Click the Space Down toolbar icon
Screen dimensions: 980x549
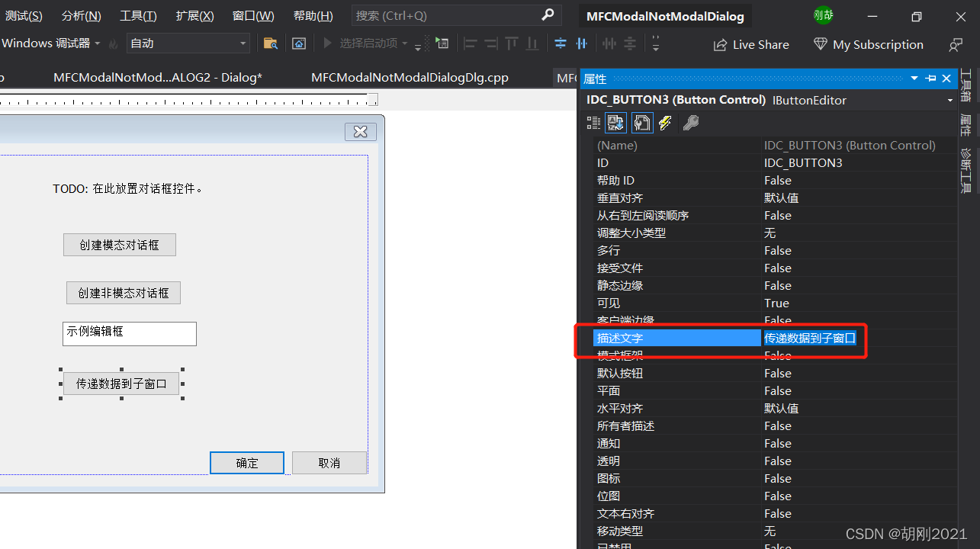click(629, 43)
